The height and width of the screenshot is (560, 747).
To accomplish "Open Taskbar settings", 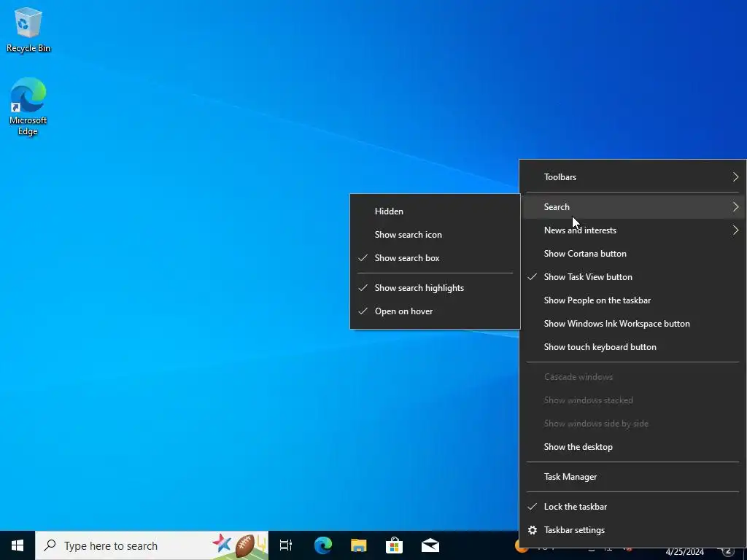I will [x=632, y=530].
